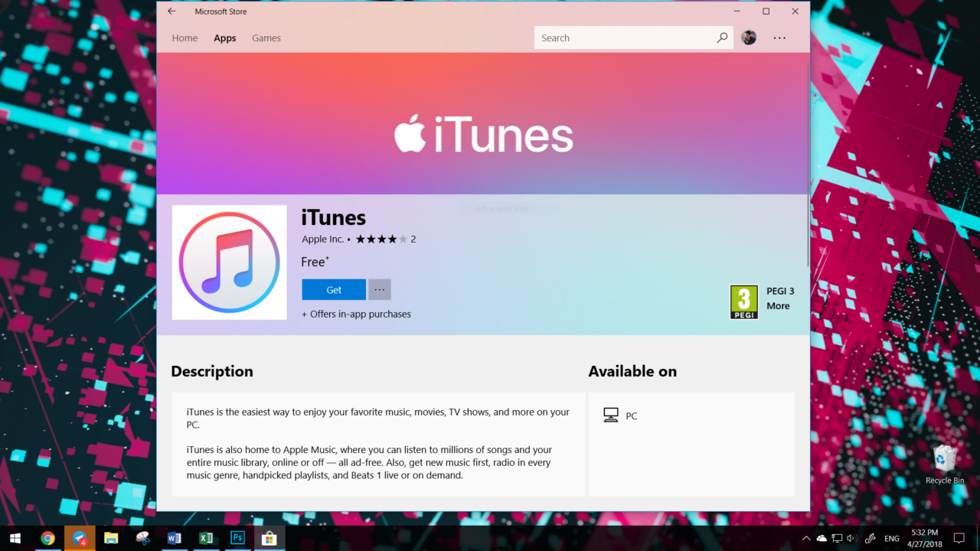980x551 pixels.
Task: Open Microsoft Excel from taskbar
Action: point(206,538)
